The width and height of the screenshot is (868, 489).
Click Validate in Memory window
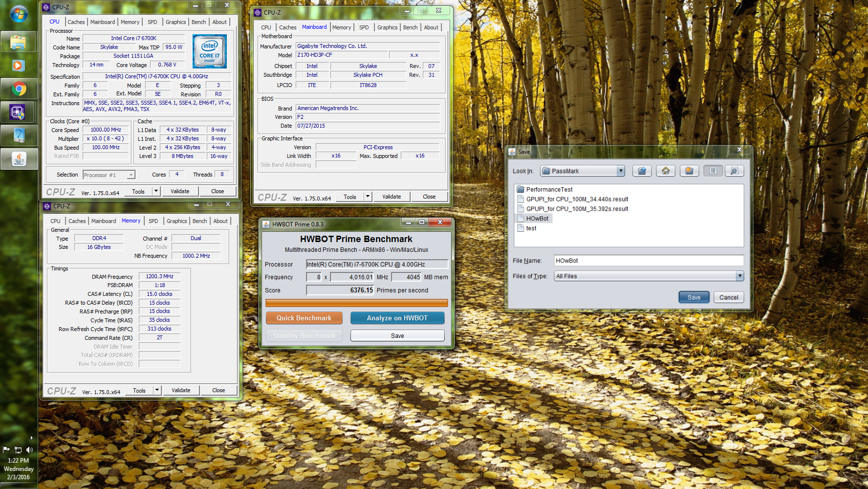coord(181,390)
